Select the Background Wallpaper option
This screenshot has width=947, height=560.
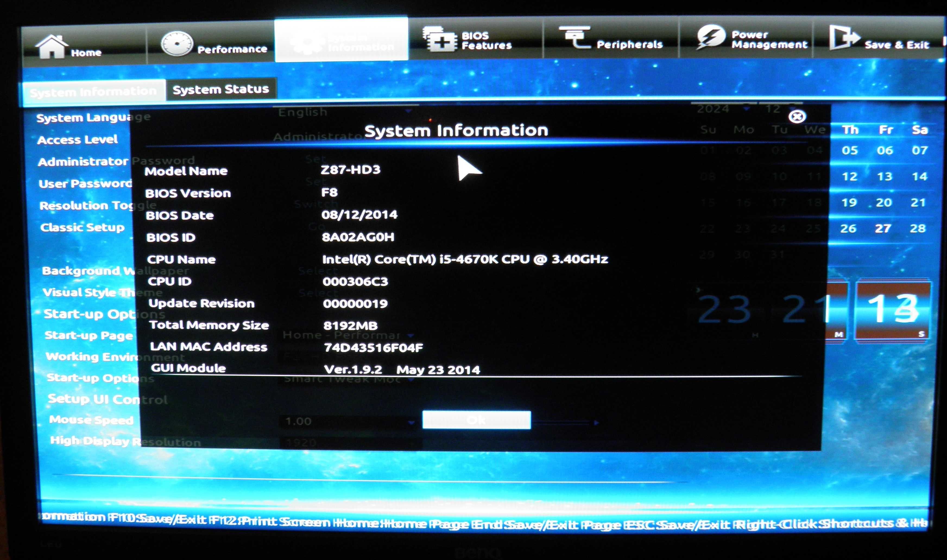(115, 271)
